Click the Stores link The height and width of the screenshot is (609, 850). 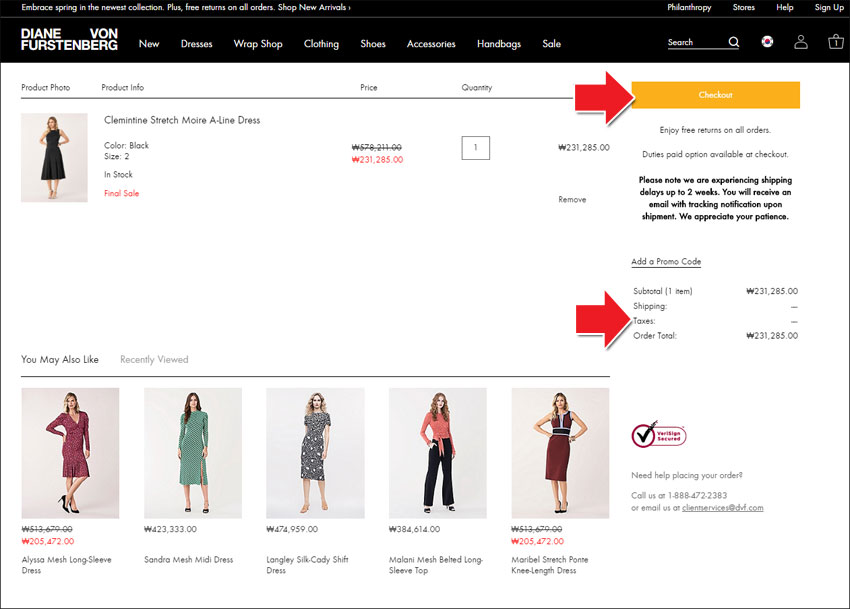tap(744, 8)
